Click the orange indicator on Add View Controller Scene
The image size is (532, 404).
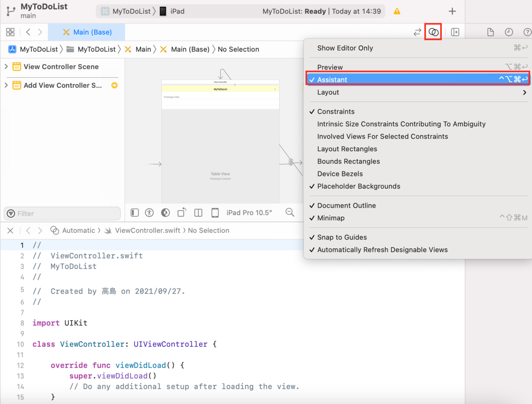point(114,85)
